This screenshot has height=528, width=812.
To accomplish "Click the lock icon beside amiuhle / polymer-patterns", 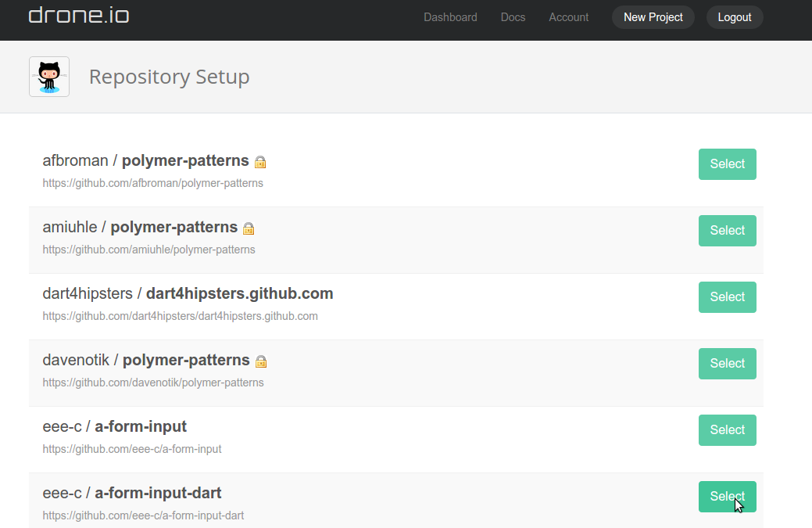I will click(249, 228).
